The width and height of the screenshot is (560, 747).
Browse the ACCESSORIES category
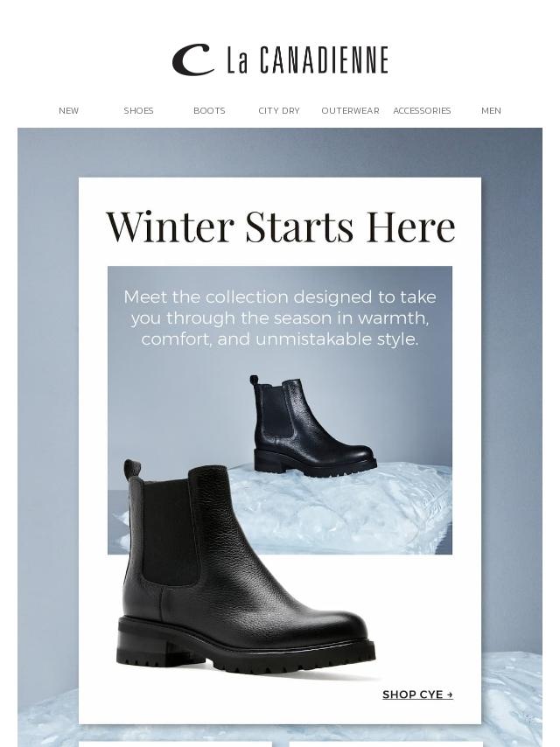pyautogui.click(x=422, y=110)
